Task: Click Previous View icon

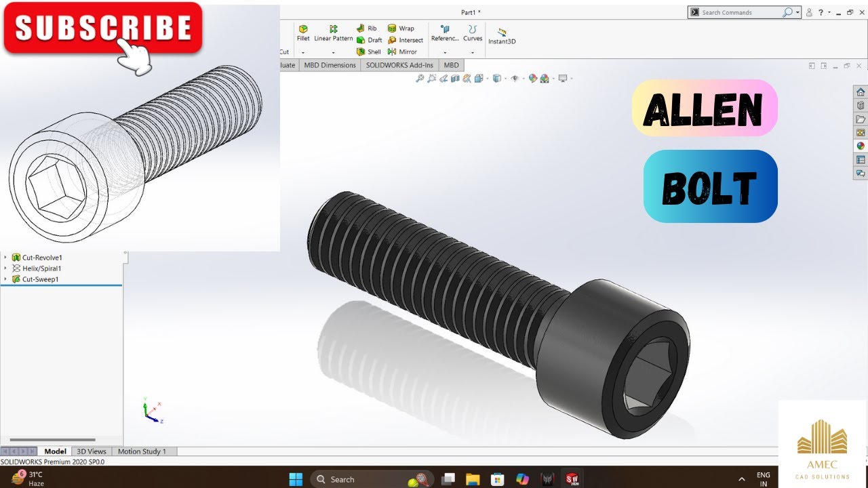Action: pyautogui.click(x=443, y=79)
